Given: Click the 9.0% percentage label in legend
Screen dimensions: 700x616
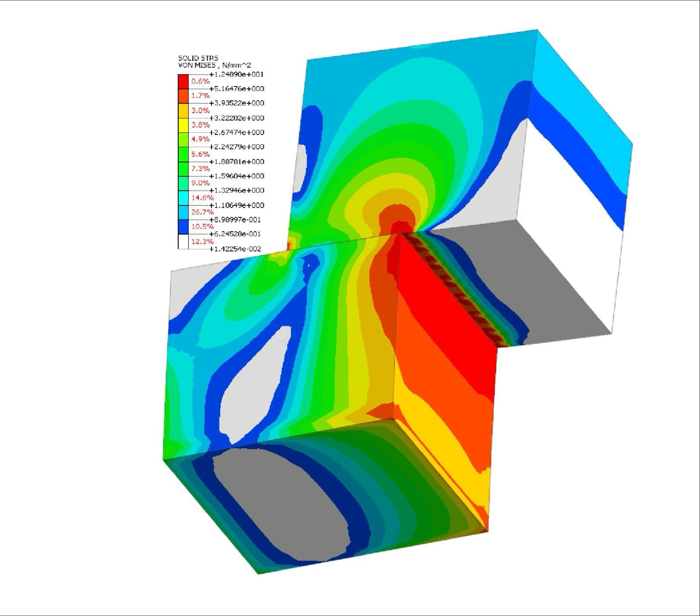Looking at the screenshot, I should [200, 183].
